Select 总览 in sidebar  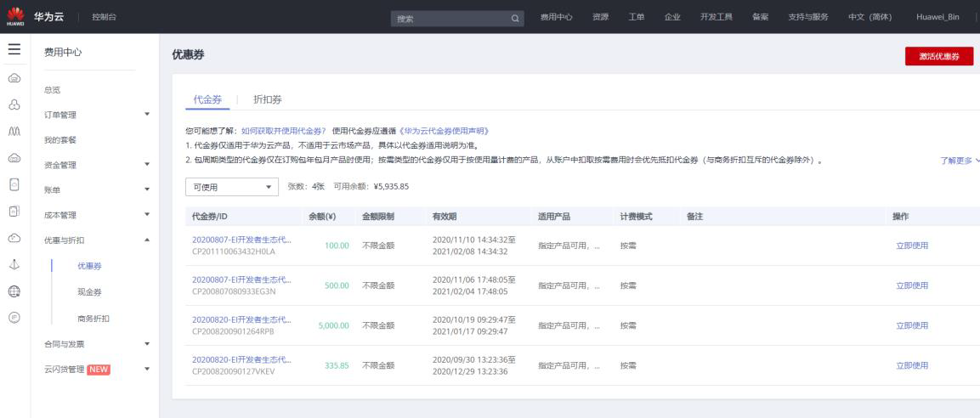coord(53,90)
